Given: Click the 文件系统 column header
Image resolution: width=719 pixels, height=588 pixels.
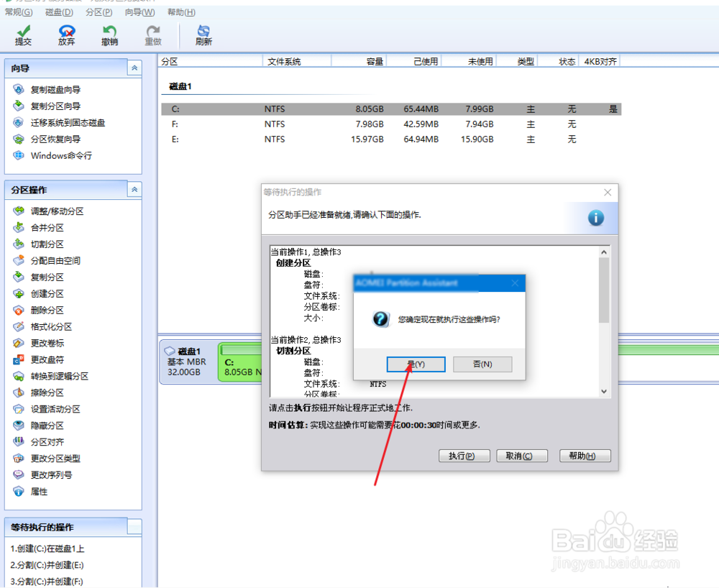Looking at the screenshot, I should [297, 61].
